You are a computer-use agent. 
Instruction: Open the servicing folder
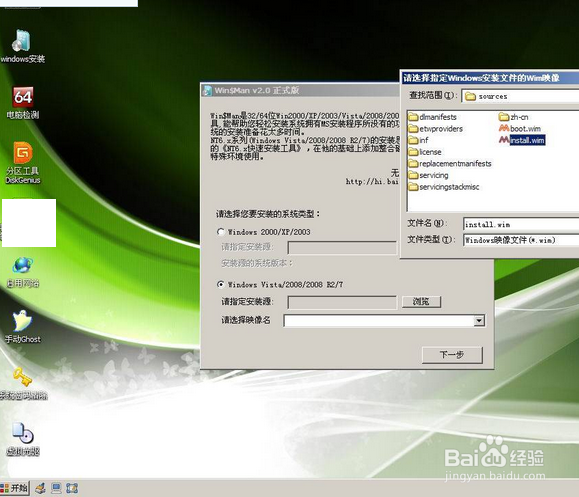429,175
